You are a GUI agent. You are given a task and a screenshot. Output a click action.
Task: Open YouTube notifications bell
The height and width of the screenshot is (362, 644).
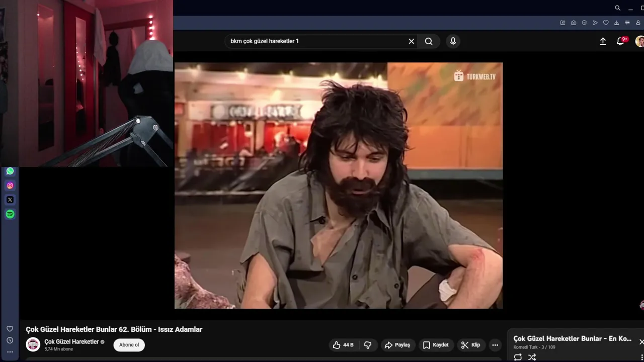tap(621, 41)
